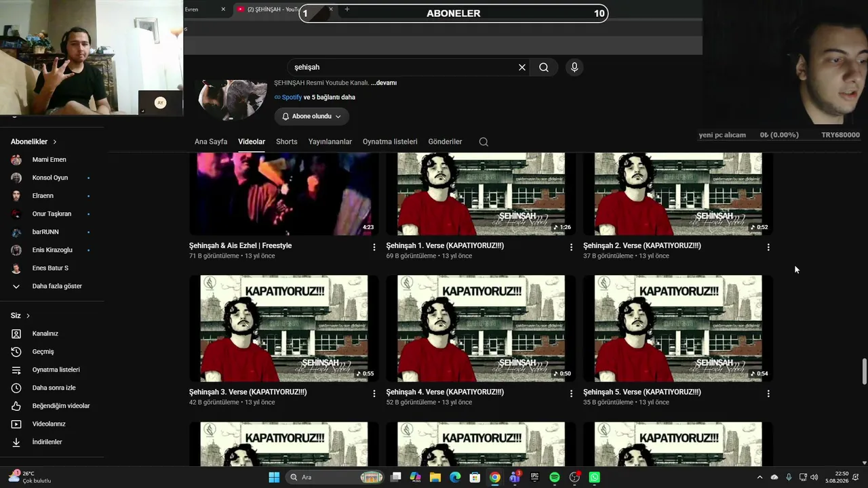The height and width of the screenshot is (488, 868).
Task: Open File Explorer from the taskbar
Action: 435,477
